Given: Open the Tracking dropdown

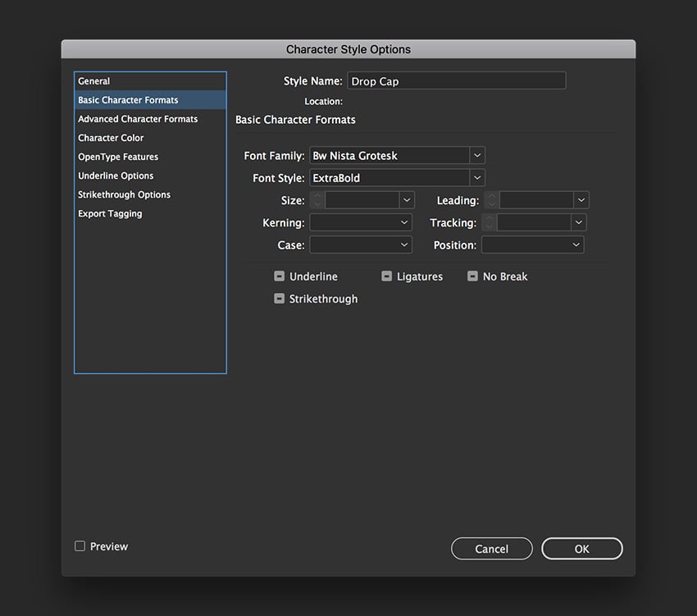Looking at the screenshot, I should [x=580, y=221].
